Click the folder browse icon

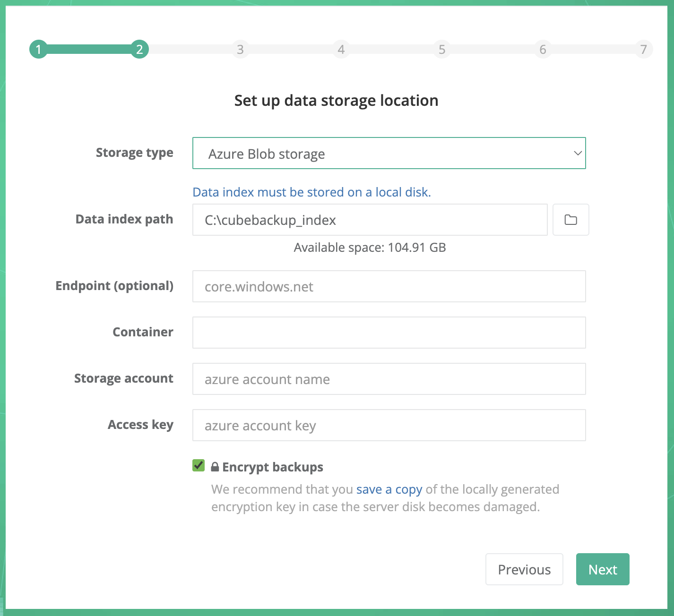pos(570,220)
